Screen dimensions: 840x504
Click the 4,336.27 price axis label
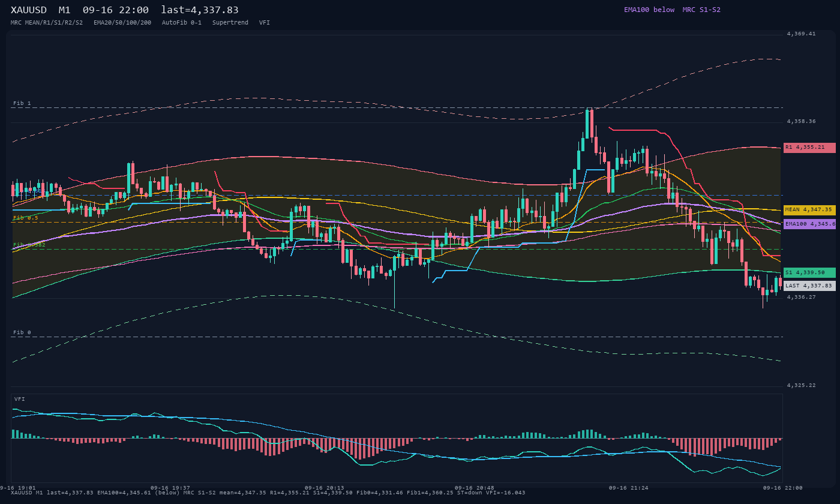pyautogui.click(x=801, y=297)
